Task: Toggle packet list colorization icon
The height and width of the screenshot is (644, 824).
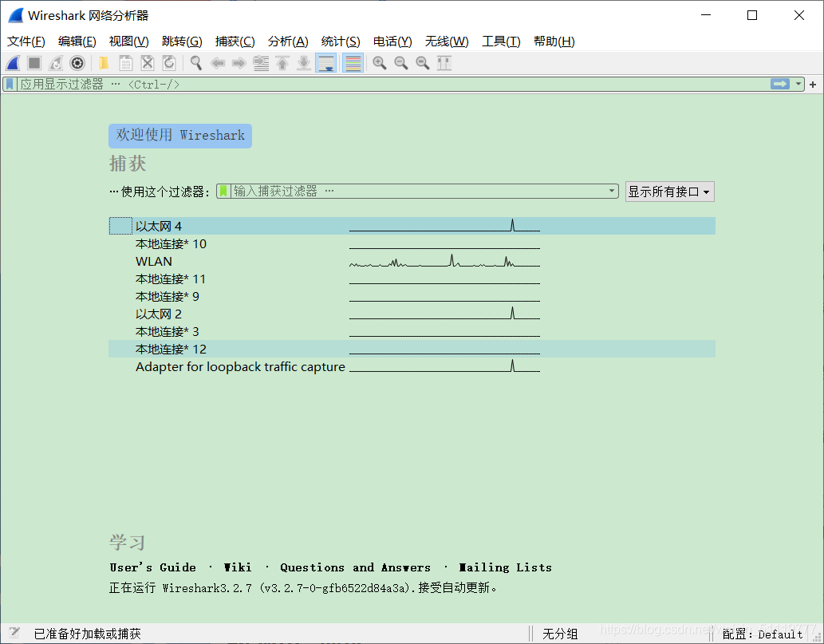Action: [x=353, y=63]
